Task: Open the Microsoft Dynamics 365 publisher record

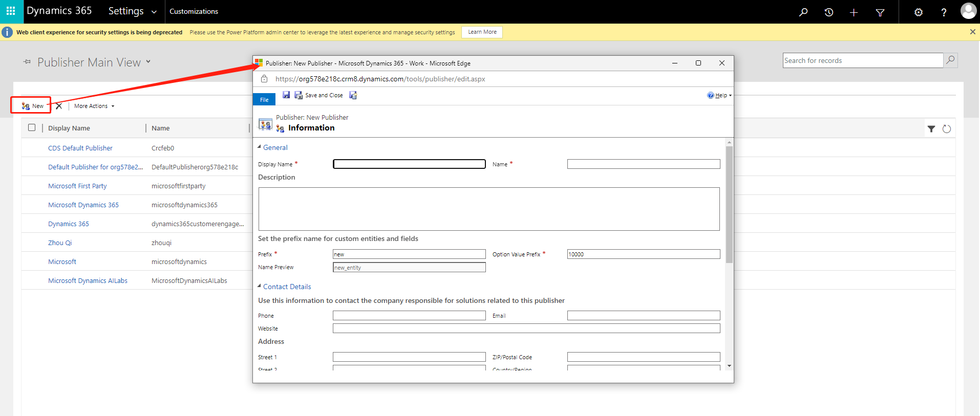Action: [x=83, y=205]
